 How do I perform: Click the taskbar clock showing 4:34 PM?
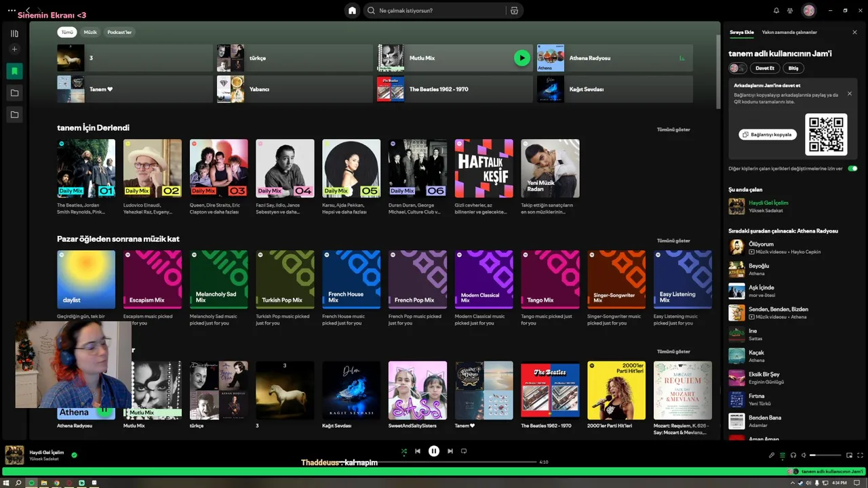click(840, 483)
